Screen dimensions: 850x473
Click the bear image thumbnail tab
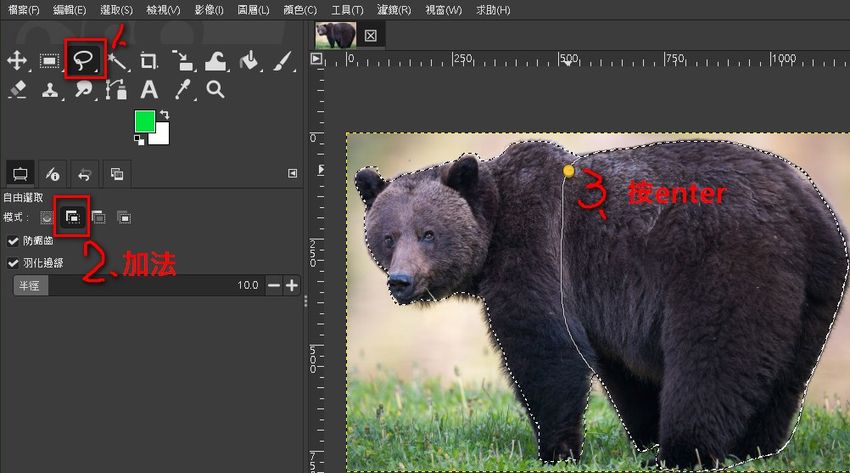click(335, 35)
